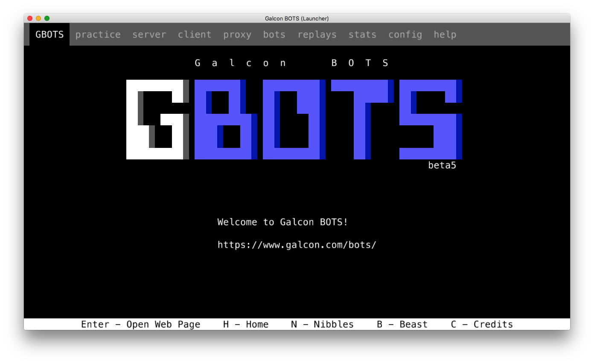Click the galcon.com/bots URL
The height and width of the screenshot is (364, 594).
coord(297,245)
